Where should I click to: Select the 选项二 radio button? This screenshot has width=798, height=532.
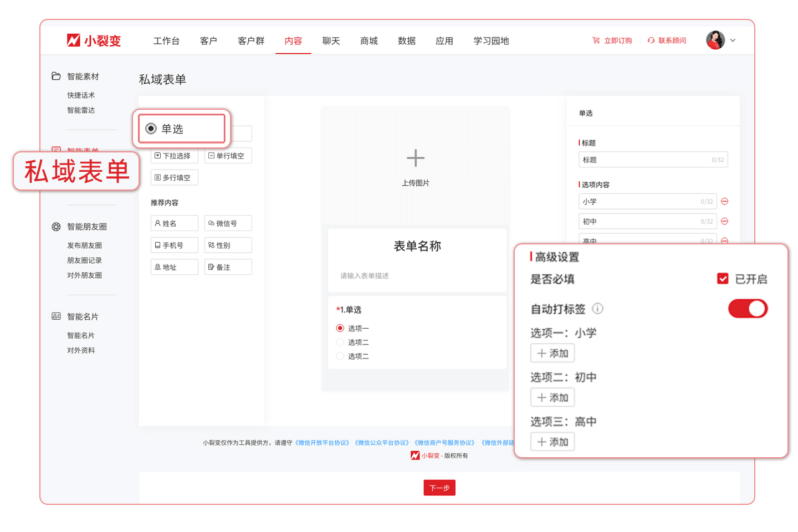coord(340,342)
